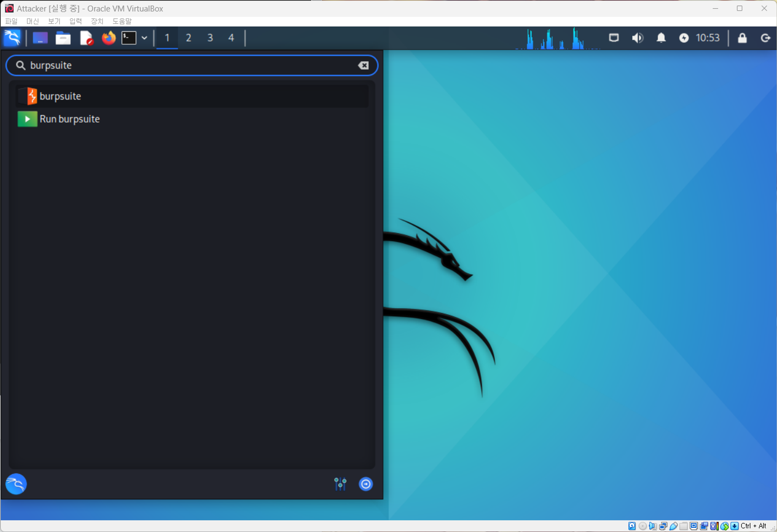Open the 도움말 menu
Image resolution: width=777 pixels, height=532 pixels.
pyautogui.click(x=122, y=21)
